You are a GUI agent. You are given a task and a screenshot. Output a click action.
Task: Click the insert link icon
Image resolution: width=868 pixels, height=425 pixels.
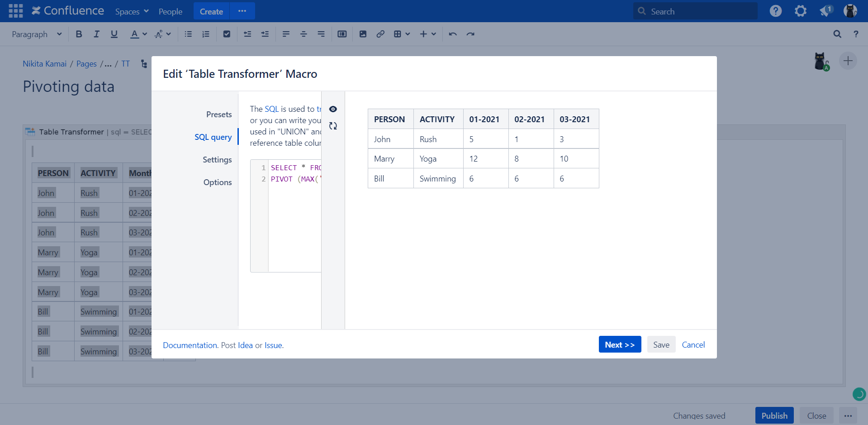click(x=380, y=34)
